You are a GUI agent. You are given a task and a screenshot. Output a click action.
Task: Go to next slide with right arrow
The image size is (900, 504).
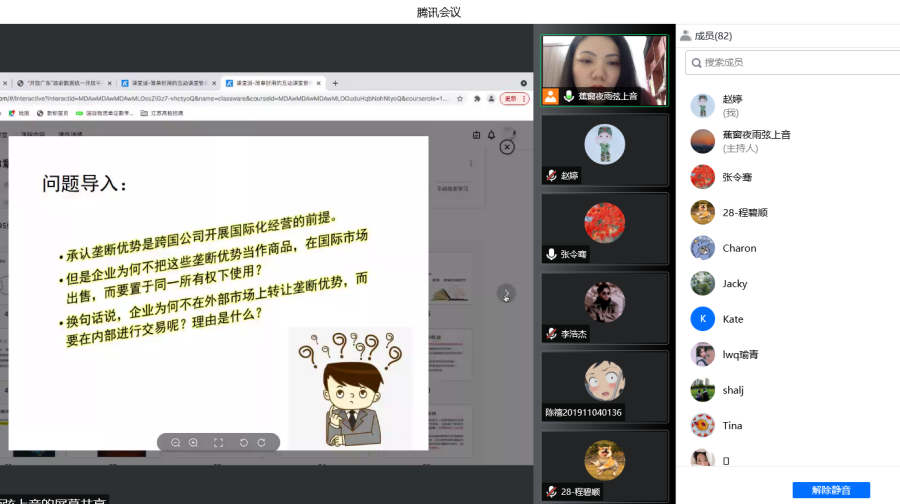coord(507,293)
